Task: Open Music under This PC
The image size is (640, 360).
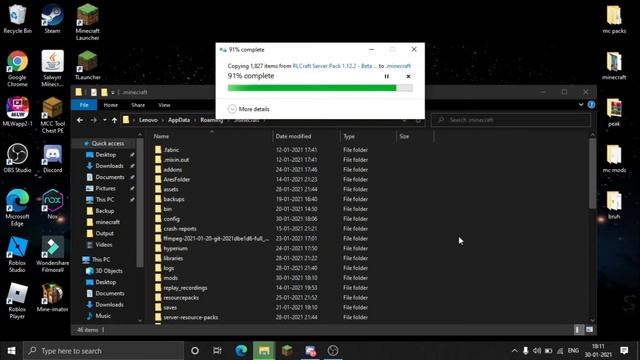Action: pos(103,316)
